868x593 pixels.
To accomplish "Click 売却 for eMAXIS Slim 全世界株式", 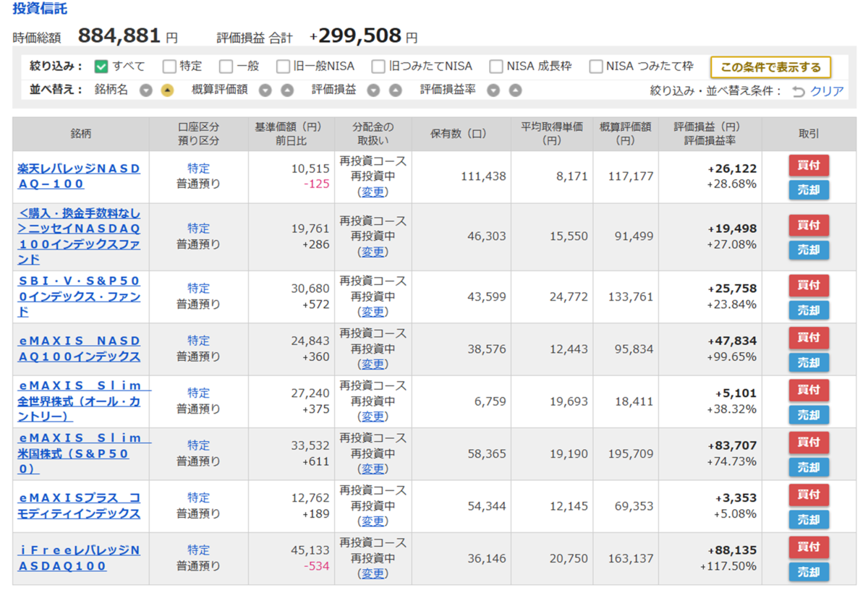I will tap(809, 414).
